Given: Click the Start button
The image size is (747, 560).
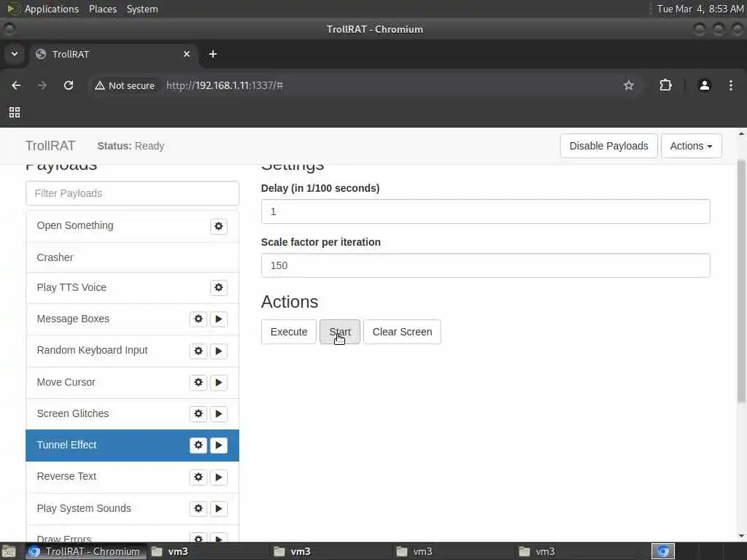Looking at the screenshot, I should [x=340, y=332].
